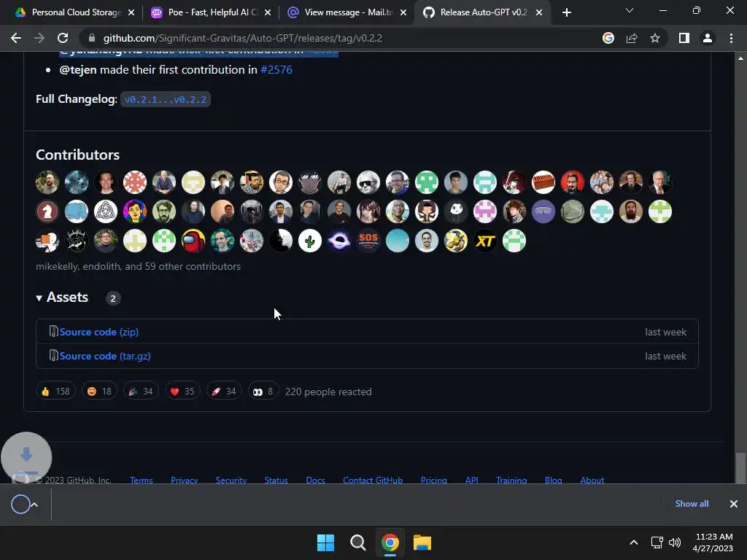This screenshot has height=560, width=747.
Task: Open the red Among Us avatar contributor
Action: click(x=193, y=241)
